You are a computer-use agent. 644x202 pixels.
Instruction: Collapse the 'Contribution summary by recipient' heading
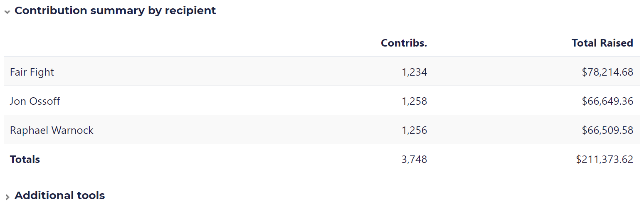pyautogui.click(x=115, y=11)
